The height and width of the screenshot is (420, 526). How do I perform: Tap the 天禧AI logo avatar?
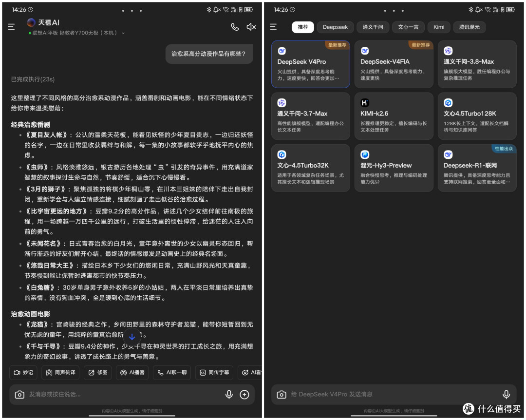[31, 22]
